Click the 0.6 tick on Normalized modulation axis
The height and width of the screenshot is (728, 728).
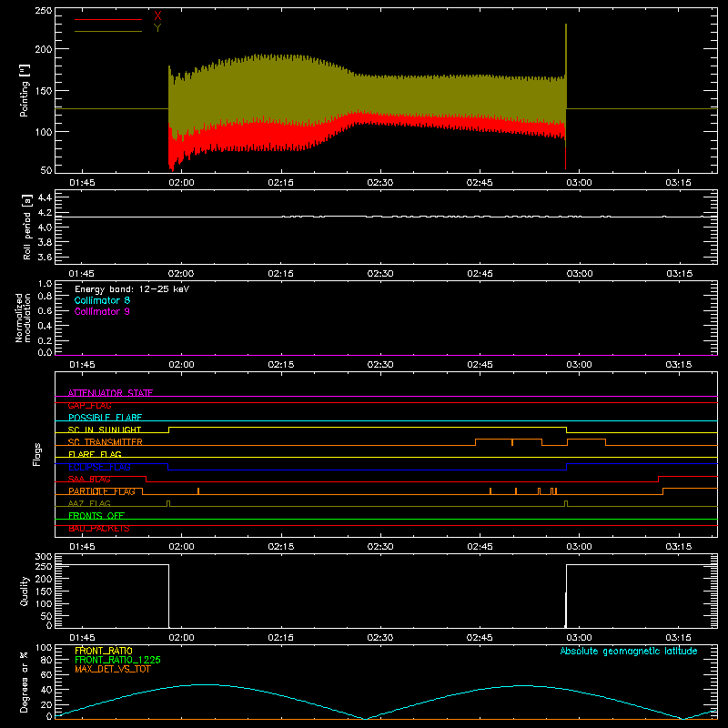[45, 310]
